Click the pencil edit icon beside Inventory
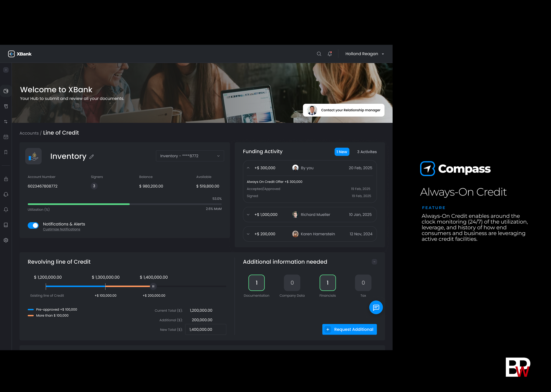The height and width of the screenshot is (392, 551). [92, 157]
